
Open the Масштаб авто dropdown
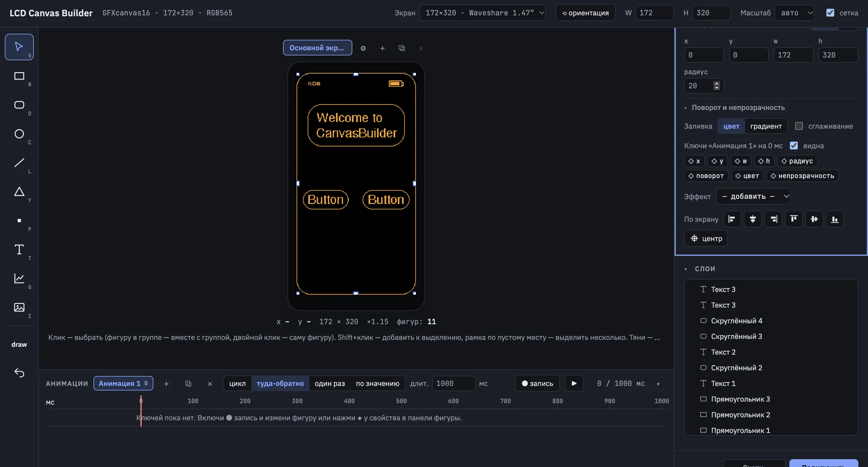(x=795, y=13)
